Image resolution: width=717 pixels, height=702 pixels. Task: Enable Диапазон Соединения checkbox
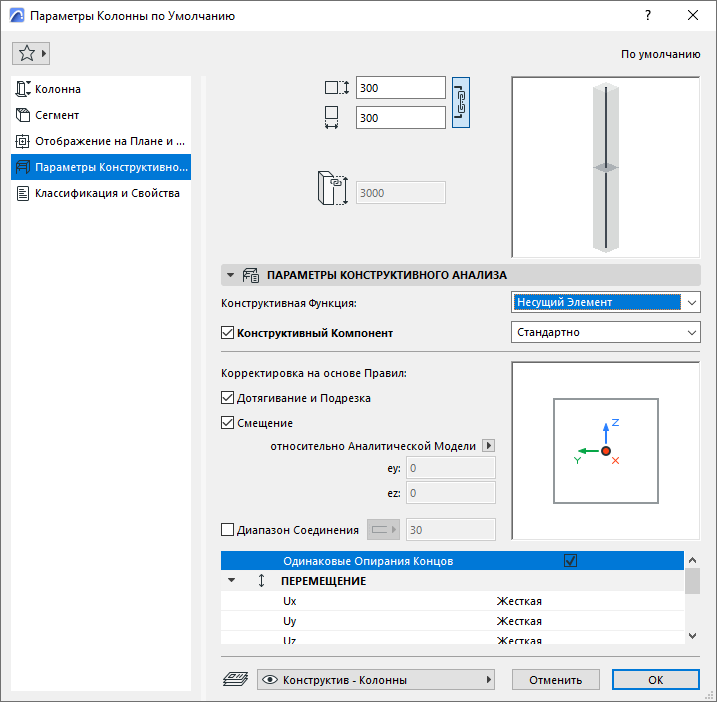[227, 530]
